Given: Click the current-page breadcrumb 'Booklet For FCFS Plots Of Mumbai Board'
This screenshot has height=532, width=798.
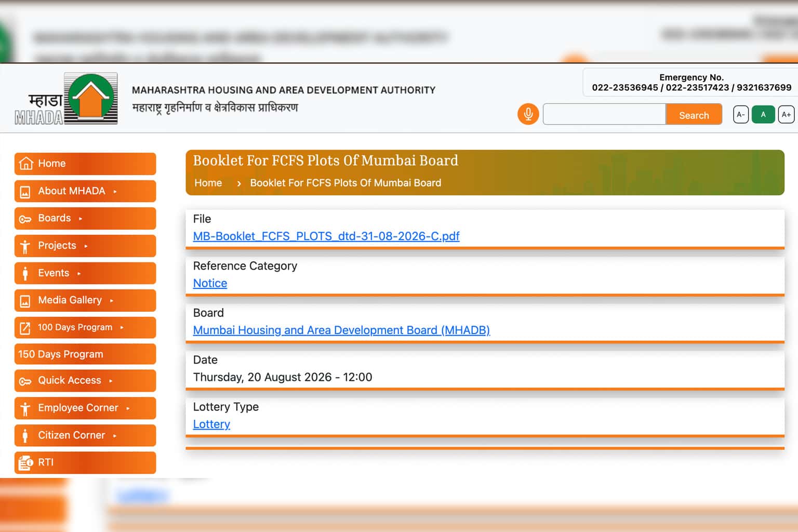Looking at the screenshot, I should [x=345, y=183].
